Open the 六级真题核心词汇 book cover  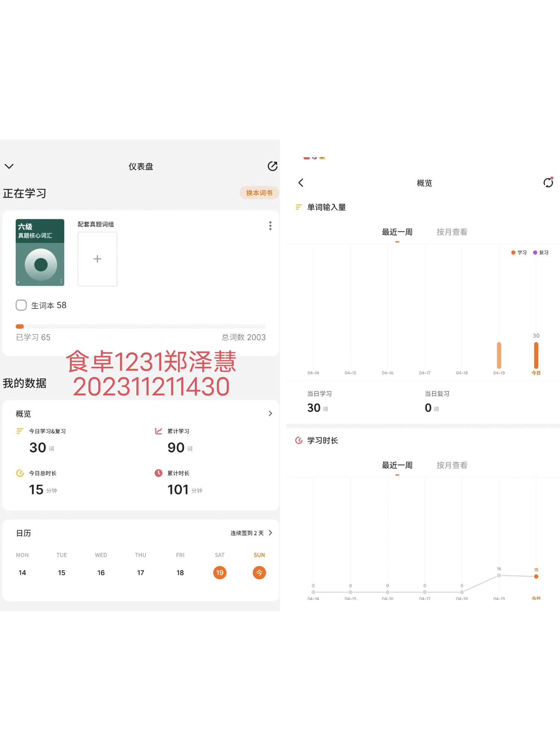coord(40,252)
